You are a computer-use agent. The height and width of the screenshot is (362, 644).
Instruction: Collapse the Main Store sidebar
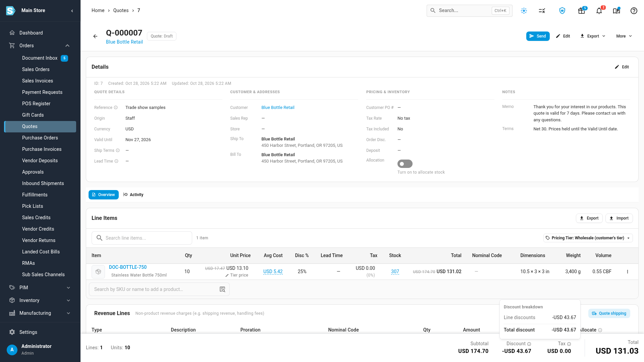tap(72, 11)
